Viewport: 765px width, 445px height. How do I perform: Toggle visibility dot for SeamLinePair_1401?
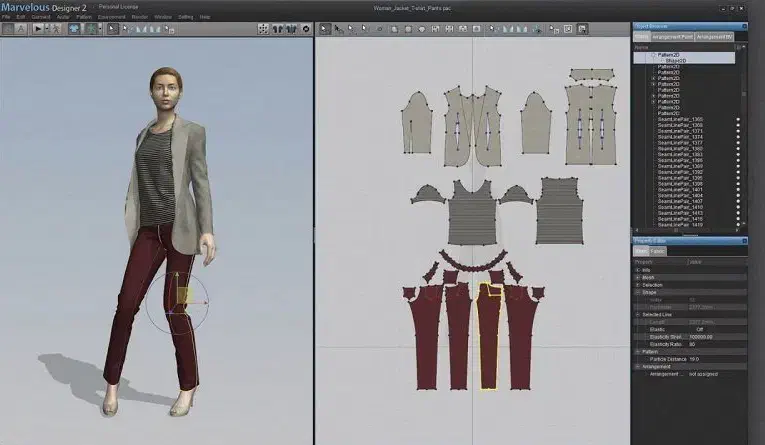point(738,190)
